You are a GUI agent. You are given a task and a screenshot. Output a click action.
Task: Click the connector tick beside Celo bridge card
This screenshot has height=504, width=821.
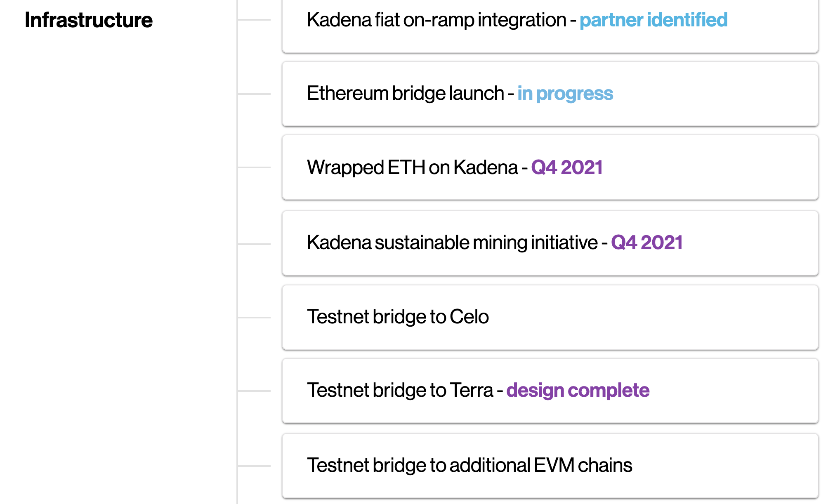coord(254,318)
